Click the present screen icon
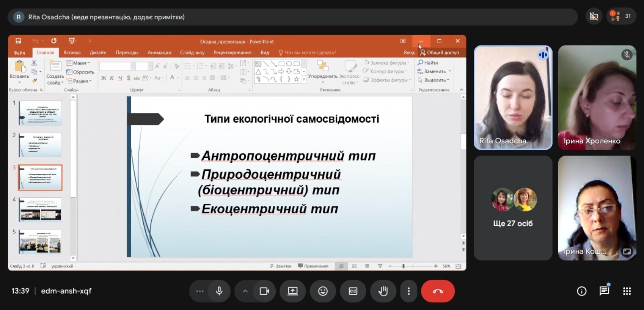The height and width of the screenshot is (310, 644). (x=293, y=291)
